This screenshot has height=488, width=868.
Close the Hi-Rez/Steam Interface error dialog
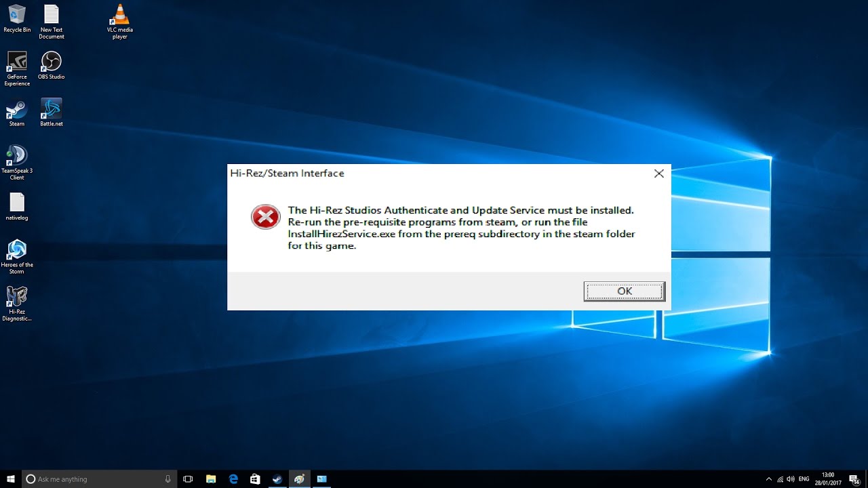tap(658, 174)
